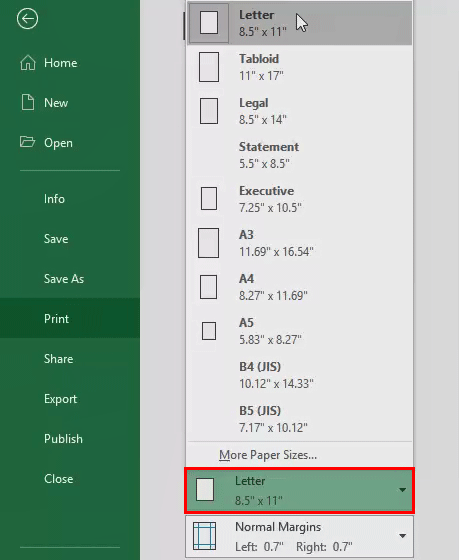Click the Left: 0.7" margin value
Screen dimensions: 459x560
(259, 546)
